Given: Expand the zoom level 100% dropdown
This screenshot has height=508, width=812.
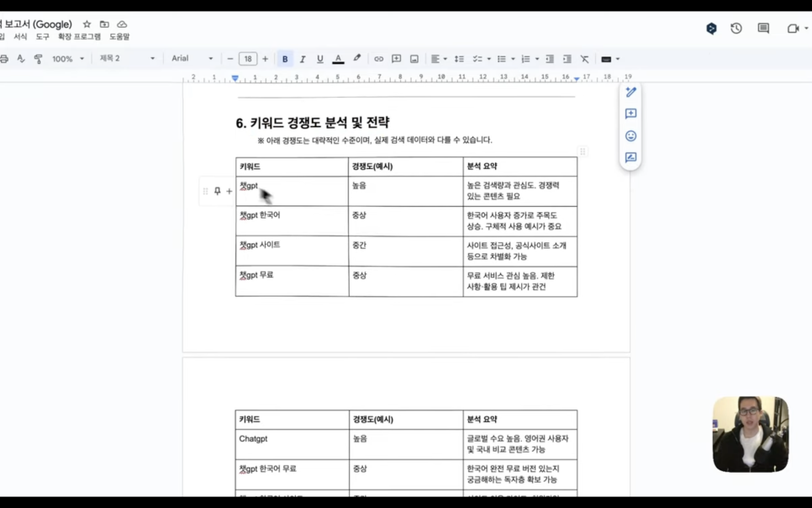Looking at the screenshot, I should click(x=67, y=59).
